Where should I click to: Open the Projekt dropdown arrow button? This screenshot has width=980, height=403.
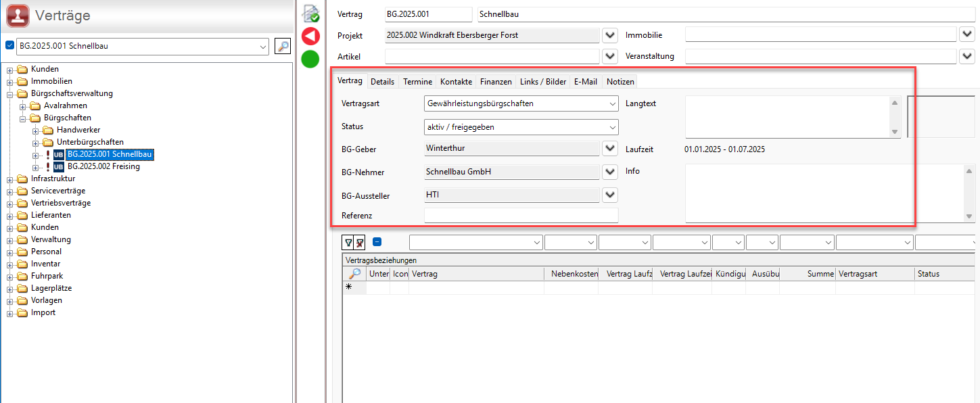[610, 35]
